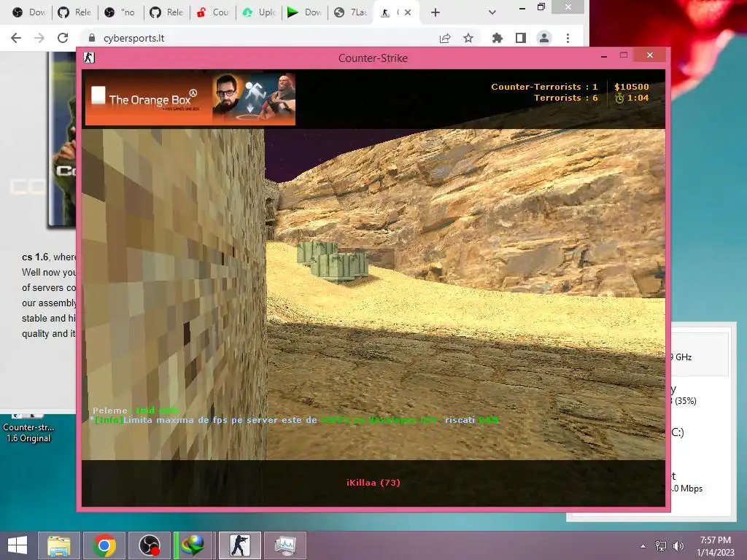Click the Counter-Strike window title icon

[89, 58]
